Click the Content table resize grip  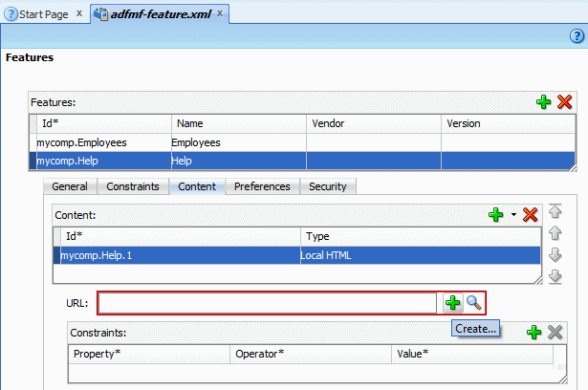click(x=537, y=279)
